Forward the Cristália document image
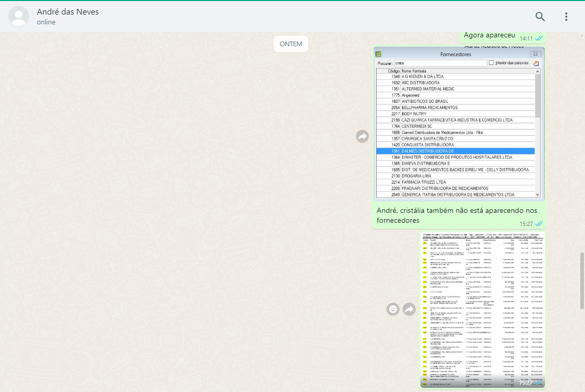The image size is (585, 392). click(409, 309)
